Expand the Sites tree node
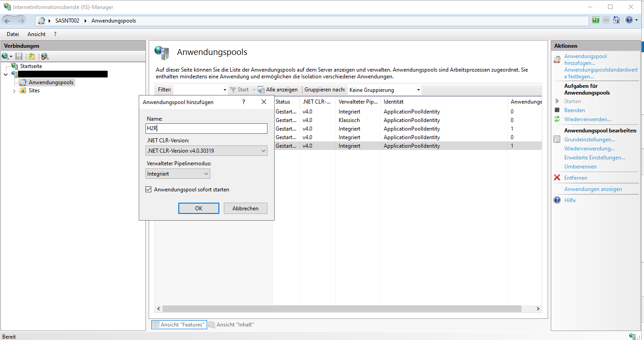 (x=14, y=91)
